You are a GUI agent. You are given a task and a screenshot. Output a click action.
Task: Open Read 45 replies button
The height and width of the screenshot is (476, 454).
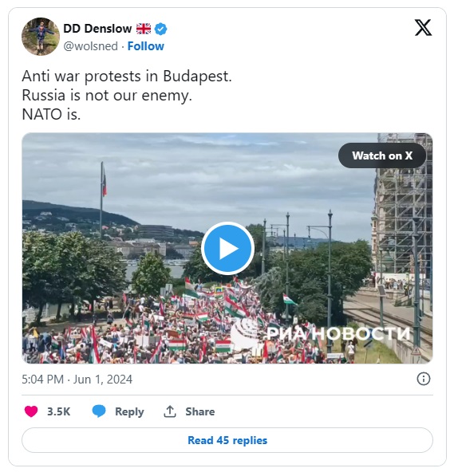pos(227,440)
